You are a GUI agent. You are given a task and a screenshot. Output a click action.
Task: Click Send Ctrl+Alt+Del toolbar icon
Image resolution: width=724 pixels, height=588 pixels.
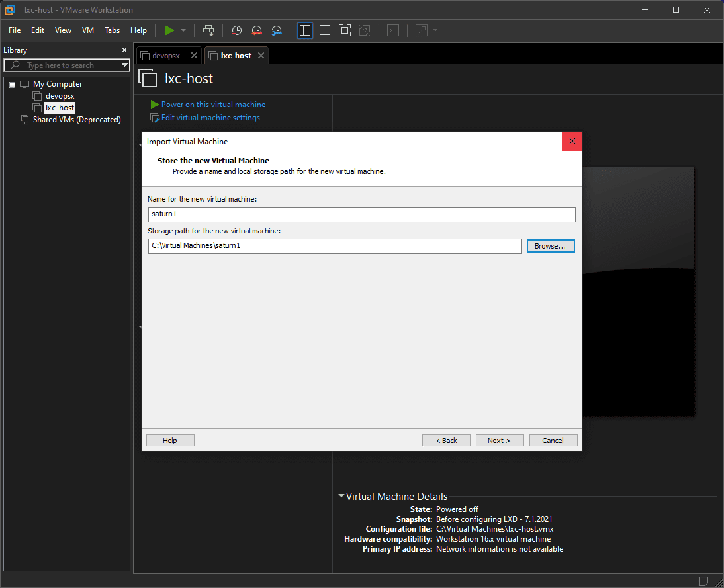(x=208, y=30)
